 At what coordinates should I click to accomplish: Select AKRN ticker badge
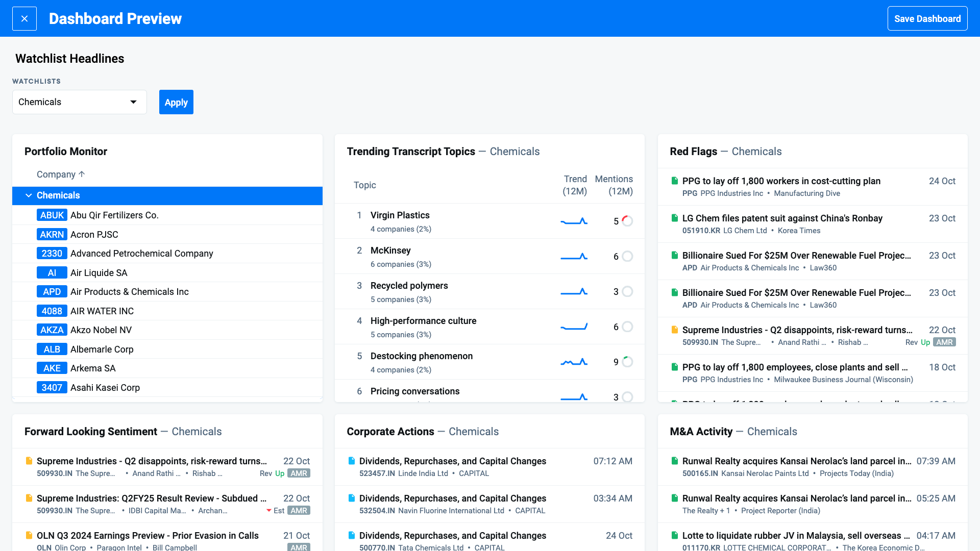click(x=52, y=235)
